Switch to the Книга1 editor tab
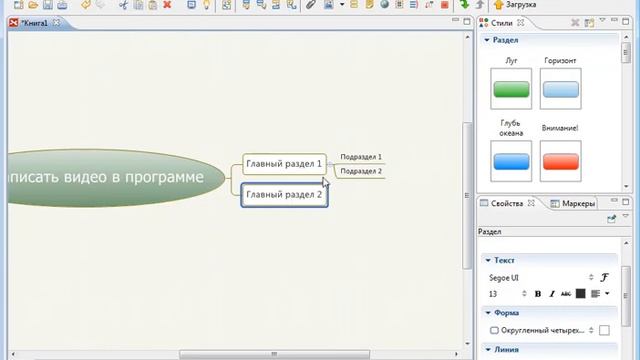This screenshot has height=360, width=640. 34,23
